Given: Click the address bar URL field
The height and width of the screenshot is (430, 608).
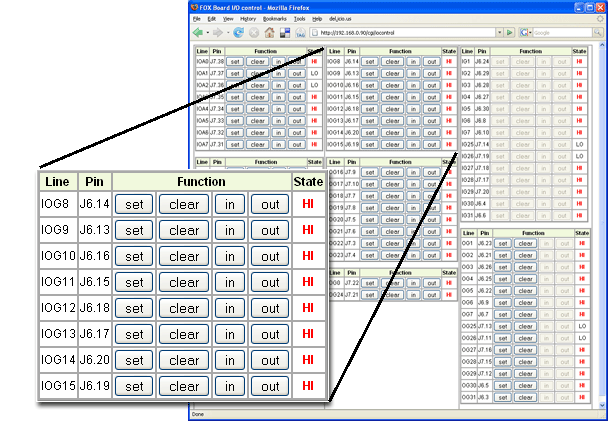Looking at the screenshot, I should pos(403,33).
